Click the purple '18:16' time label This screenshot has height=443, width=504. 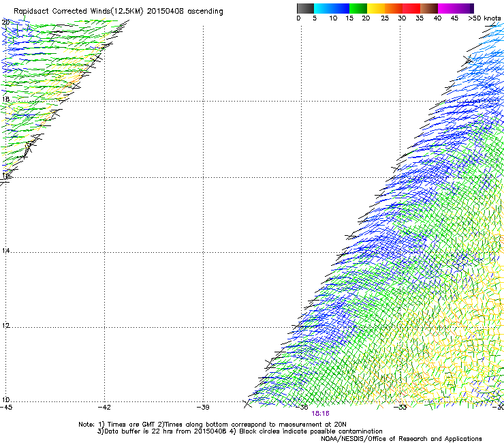point(321,414)
